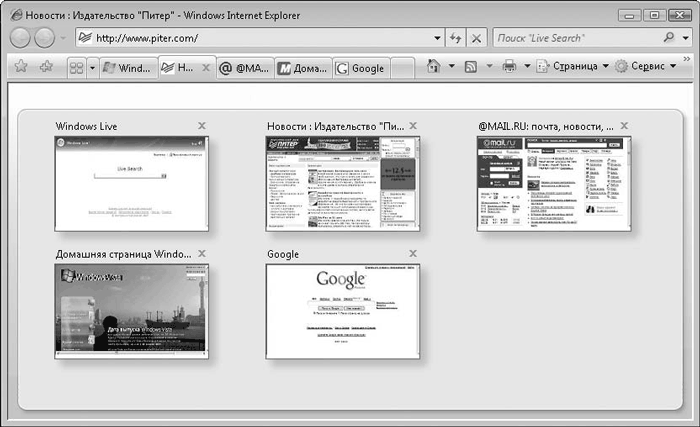Viewport: 700px width, 427px height.
Task: Click the RSS feeds icon
Action: pyautogui.click(x=469, y=68)
